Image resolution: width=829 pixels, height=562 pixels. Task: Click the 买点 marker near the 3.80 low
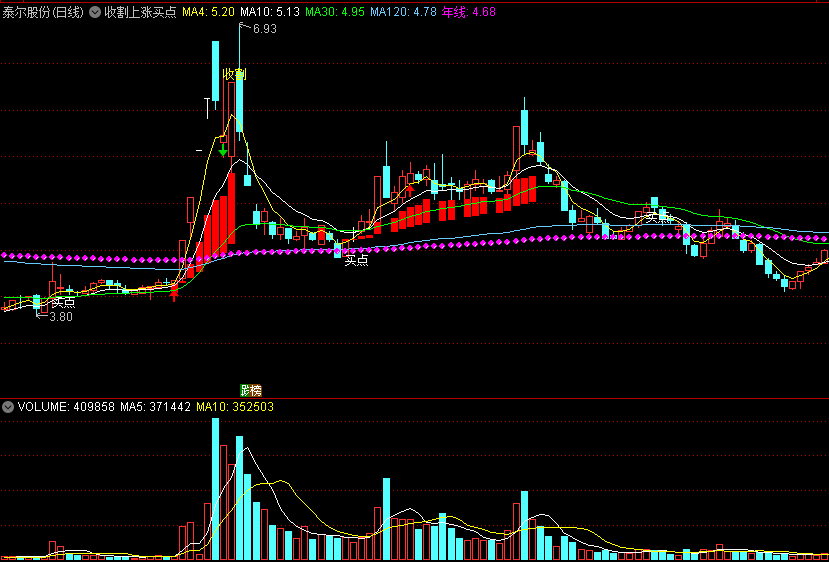point(63,303)
